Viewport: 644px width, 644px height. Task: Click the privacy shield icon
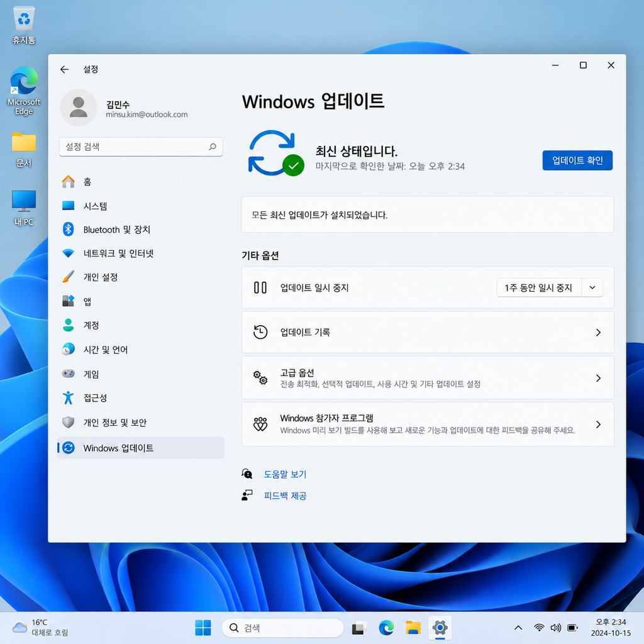(x=68, y=422)
